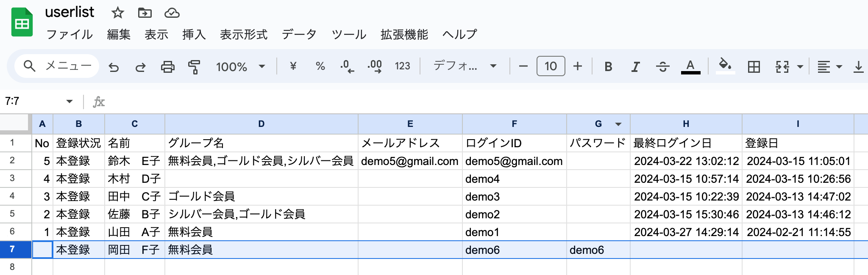Open the データ menu
Screen dimensions: 868x275
coord(299,35)
